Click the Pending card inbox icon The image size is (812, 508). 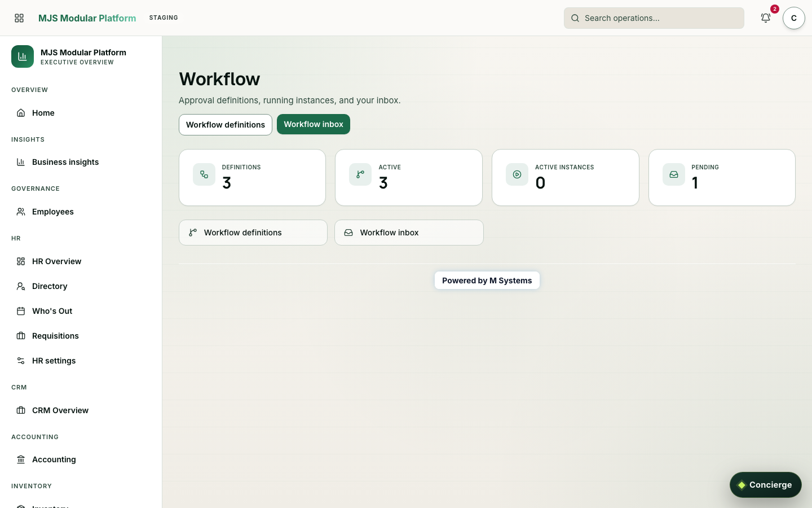674,174
